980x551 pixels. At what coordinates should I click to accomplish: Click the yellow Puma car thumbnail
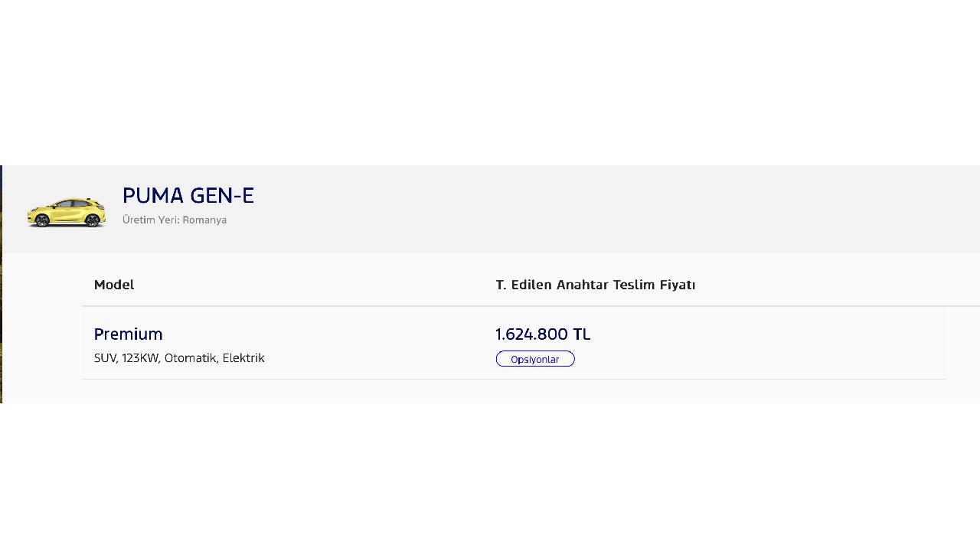click(x=66, y=212)
